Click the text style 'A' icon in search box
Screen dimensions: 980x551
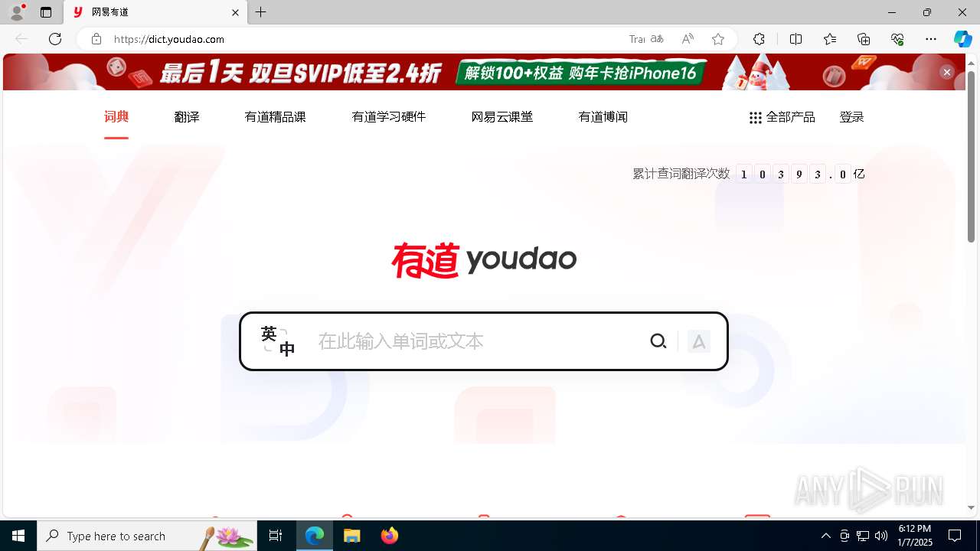coord(698,341)
